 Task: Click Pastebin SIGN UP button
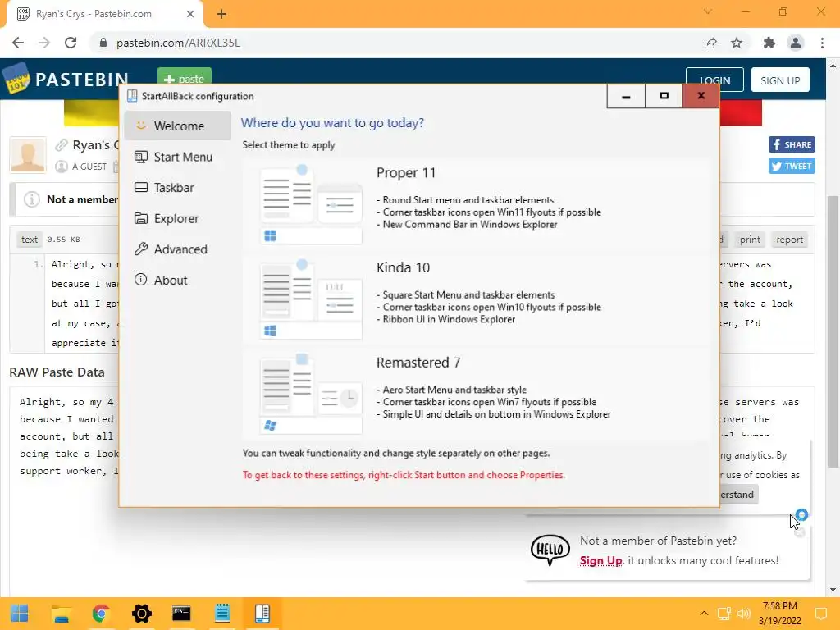[780, 80]
